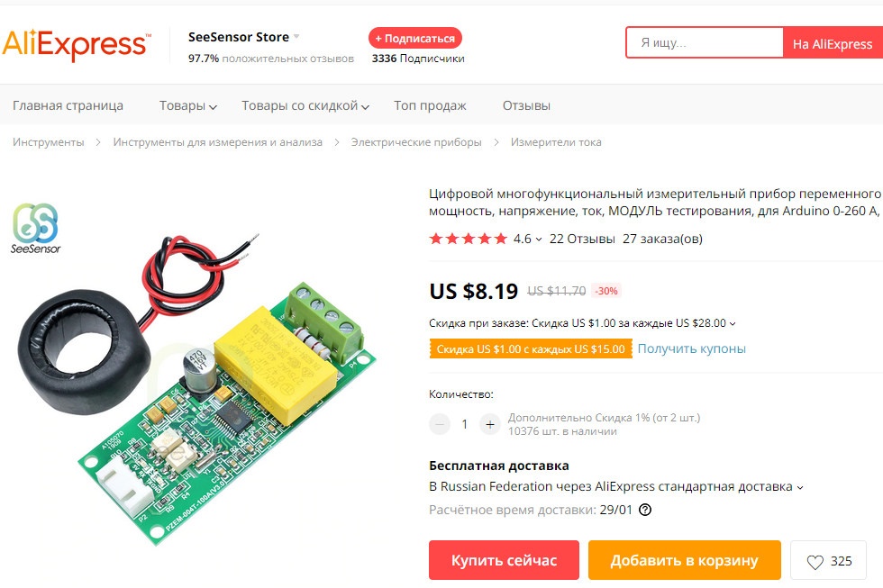Click the Я ищу search field

pos(705,42)
